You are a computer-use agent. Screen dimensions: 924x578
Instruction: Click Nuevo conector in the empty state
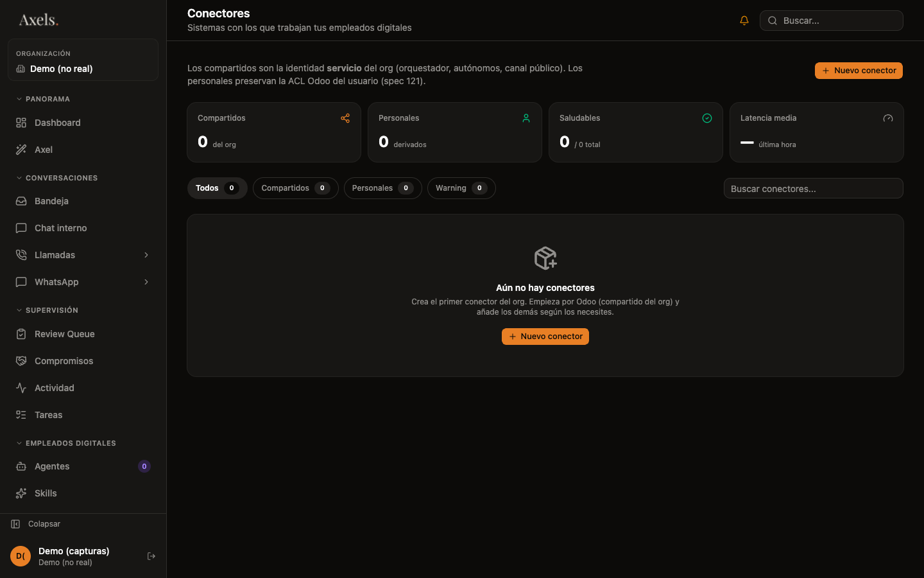click(545, 337)
